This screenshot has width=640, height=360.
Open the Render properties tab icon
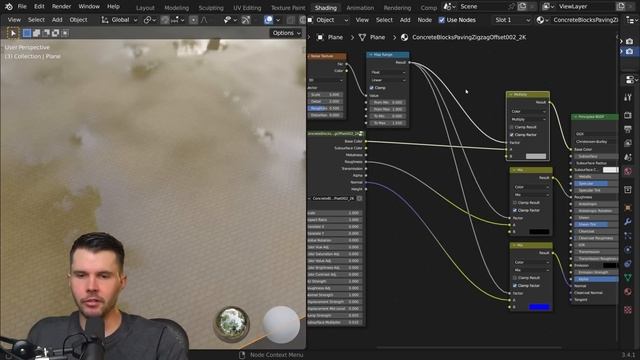(x=628, y=115)
